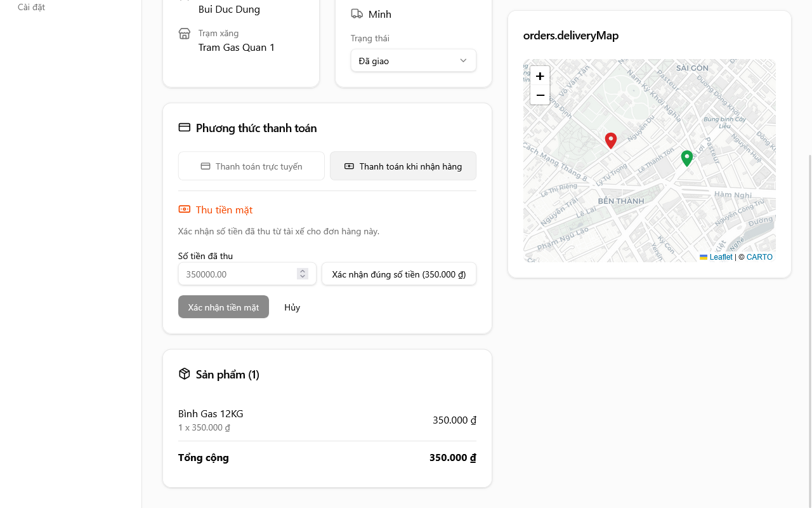Click the green map marker pin
Screen dimensions: 812x508
pyautogui.click(x=686, y=158)
